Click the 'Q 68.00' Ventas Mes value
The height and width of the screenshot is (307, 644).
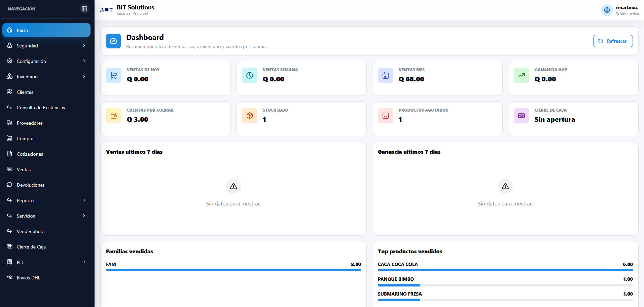(x=411, y=79)
